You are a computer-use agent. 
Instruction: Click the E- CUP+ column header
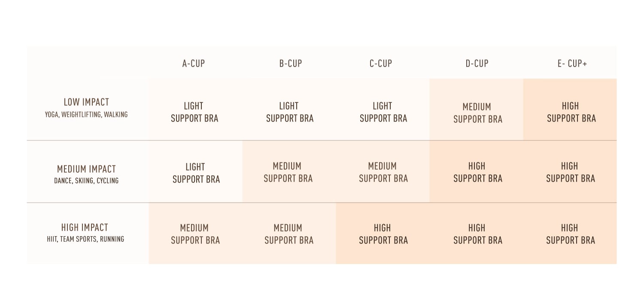point(572,64)
